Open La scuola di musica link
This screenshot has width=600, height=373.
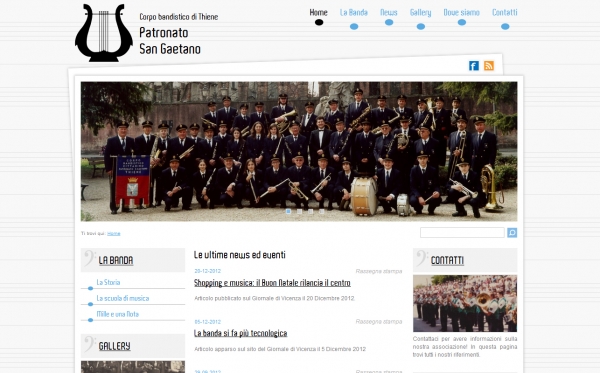point(123,298)
